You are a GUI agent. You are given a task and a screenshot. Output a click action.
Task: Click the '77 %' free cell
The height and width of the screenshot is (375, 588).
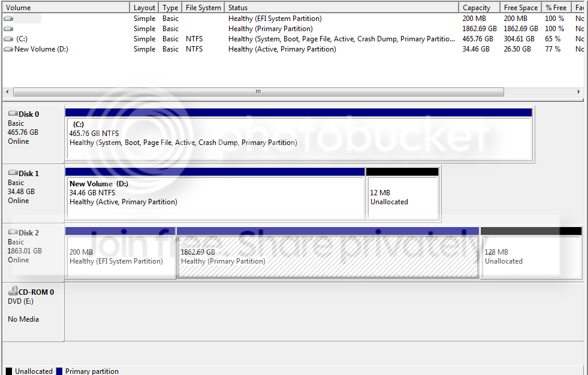pos(553,49)
